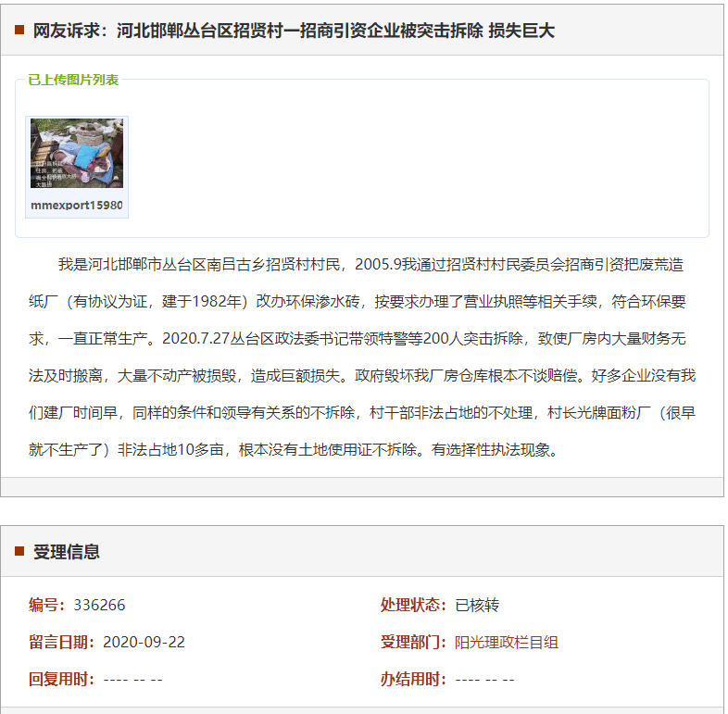Click the 受理信息 section heading
This screenshot has height=714, width=728.
pyautogui.click(x=67, y=552)
